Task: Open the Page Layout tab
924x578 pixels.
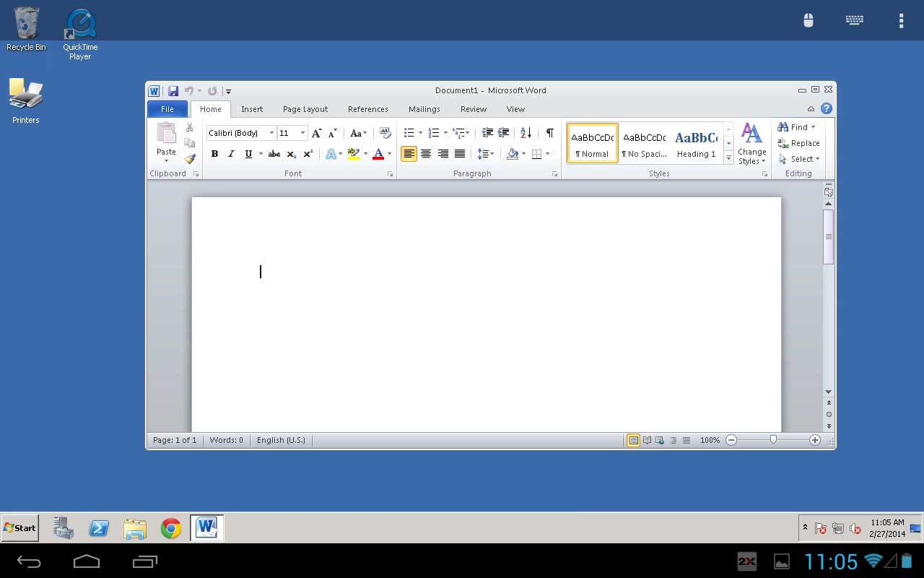Action: pyautogui.click(x=305, y=109)
